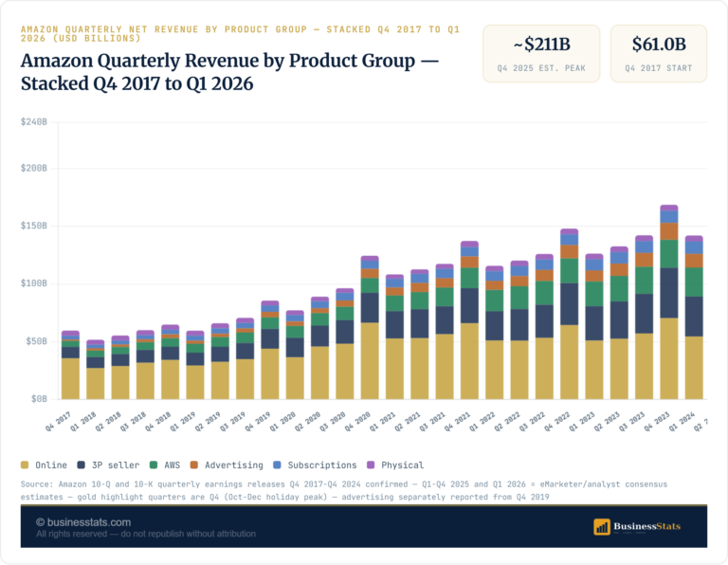The height and width of the screenshot is (565, 728).
Task: Click the Q4 2022 stacked bar
Action: coord(569,314)
